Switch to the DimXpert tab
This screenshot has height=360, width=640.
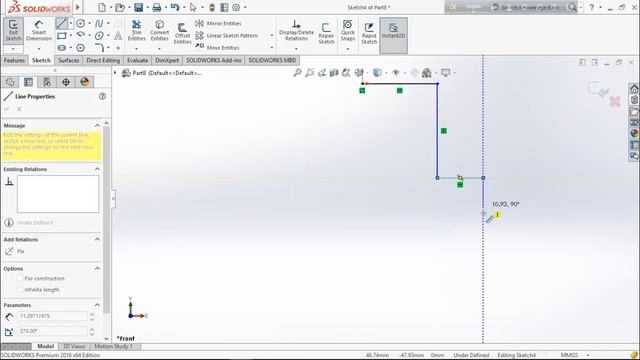click(x=167, y=60)
